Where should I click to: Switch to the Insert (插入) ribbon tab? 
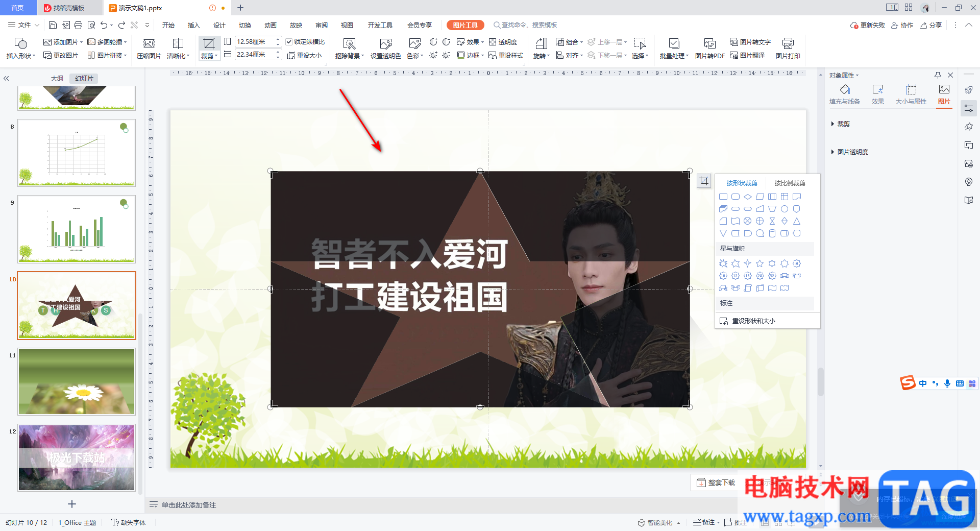(193, 25)
